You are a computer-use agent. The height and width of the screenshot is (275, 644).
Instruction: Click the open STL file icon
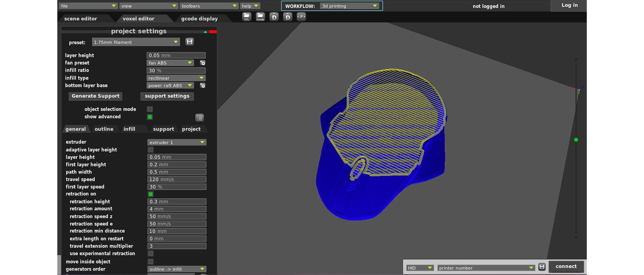click(x=247, y=17)
